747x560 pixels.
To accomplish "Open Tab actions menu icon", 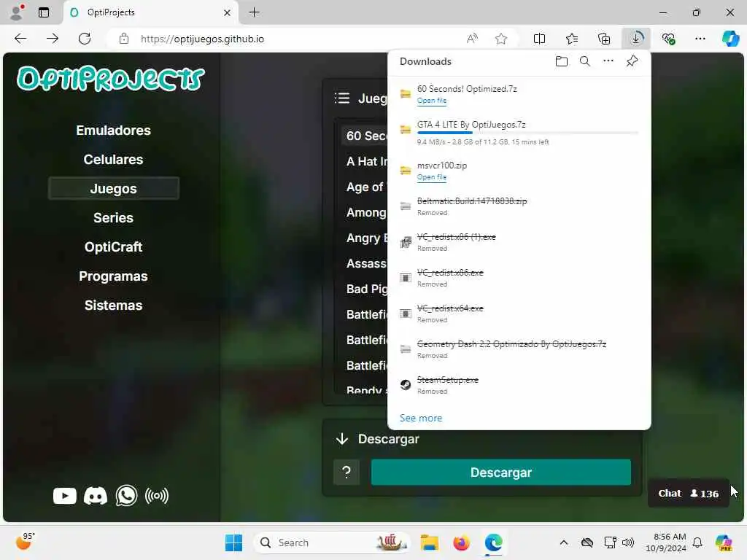I will pyautogui.click(x=44, y=12).
